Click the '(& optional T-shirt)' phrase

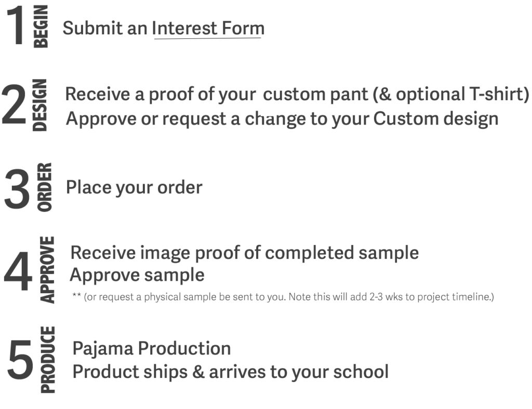click(x=438, y=94)
